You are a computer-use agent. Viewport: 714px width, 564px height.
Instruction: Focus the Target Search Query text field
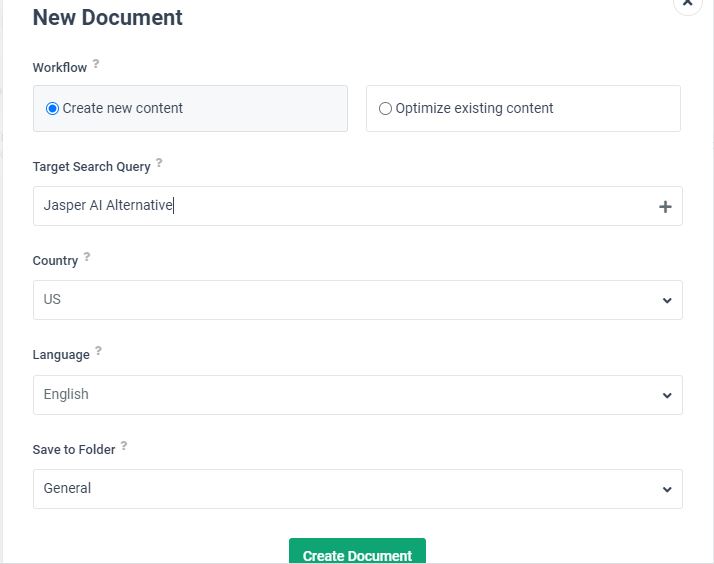[x=340, y=206]
